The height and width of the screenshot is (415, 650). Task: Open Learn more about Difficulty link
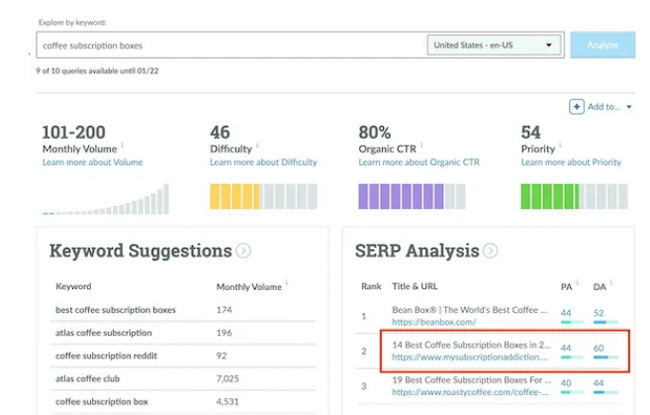(263, 162)
